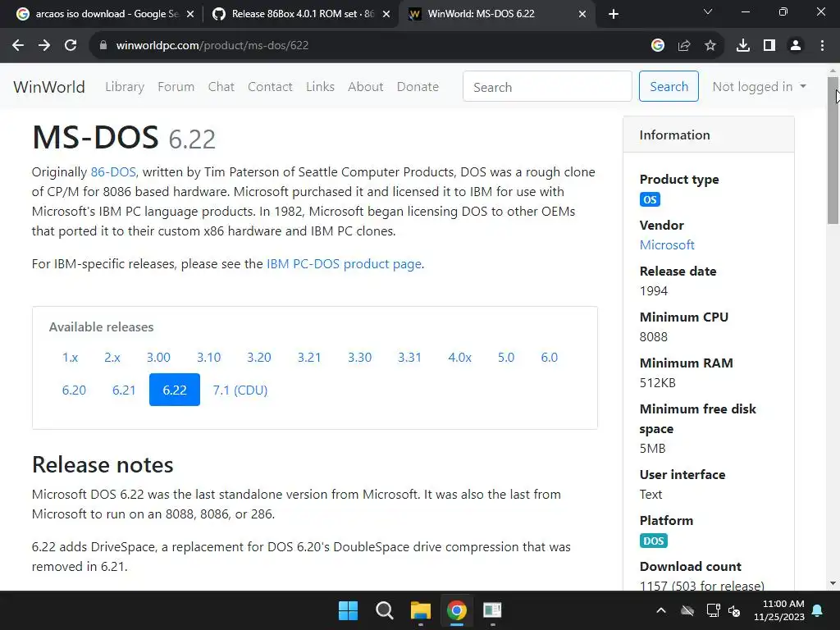Open the Library menu item

click(x=125, y=87)
